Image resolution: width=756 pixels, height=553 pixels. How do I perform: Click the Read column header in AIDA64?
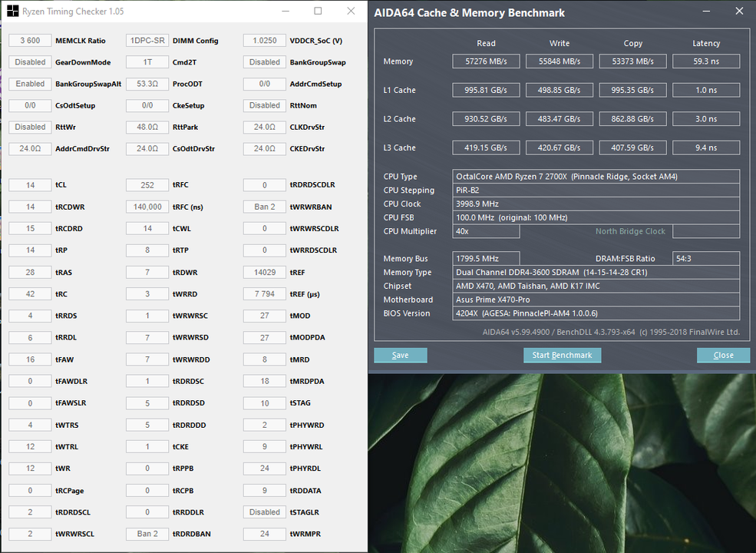[486, 44]
